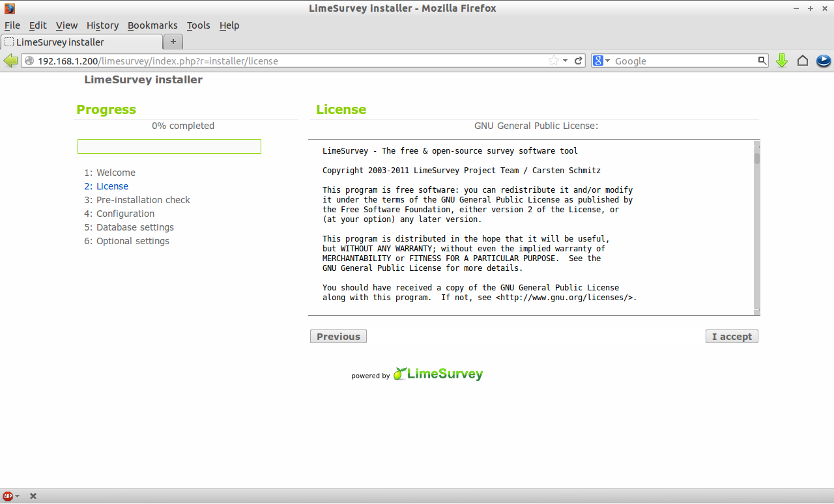This screenshot has height=504, width=834.
Task: Open the File menu
Action: click(x=12, y=25)
